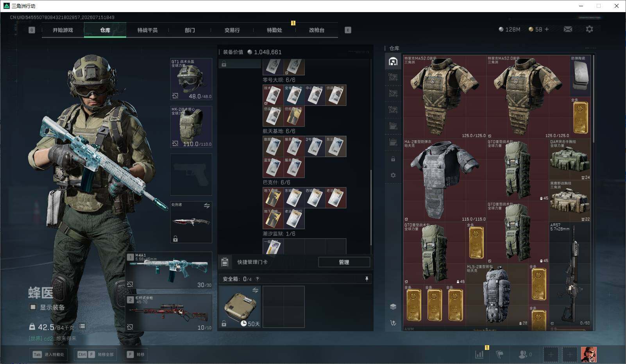Click the 零号大坝: 6/6 heading
The width and height of the screenshot is (626, 364).
(279, 80)
